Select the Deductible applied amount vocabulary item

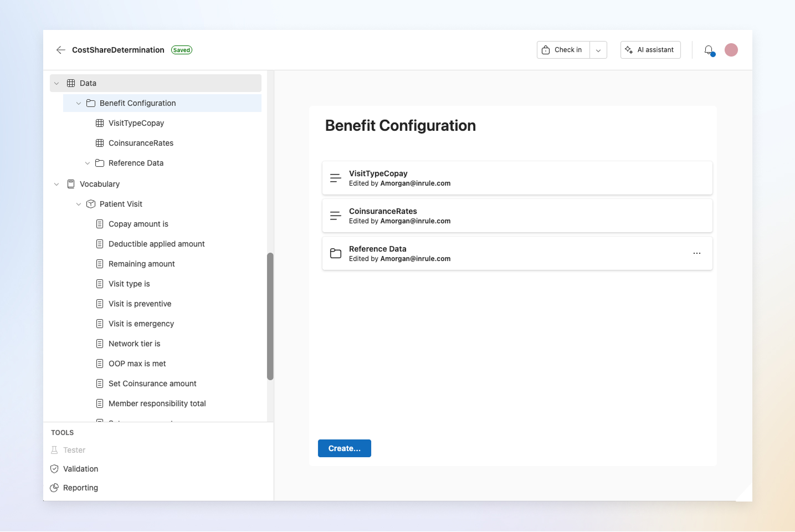pyautogui.click(x=157, y=244)
